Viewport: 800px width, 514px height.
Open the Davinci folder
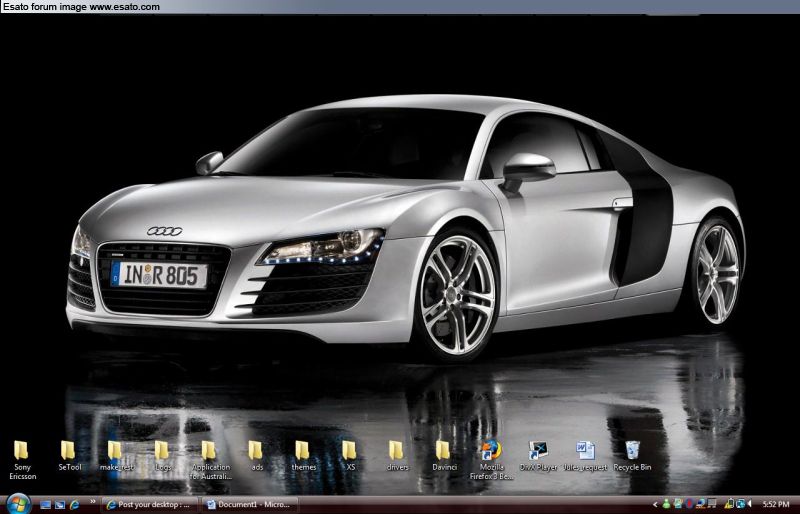tap(444, 455)
